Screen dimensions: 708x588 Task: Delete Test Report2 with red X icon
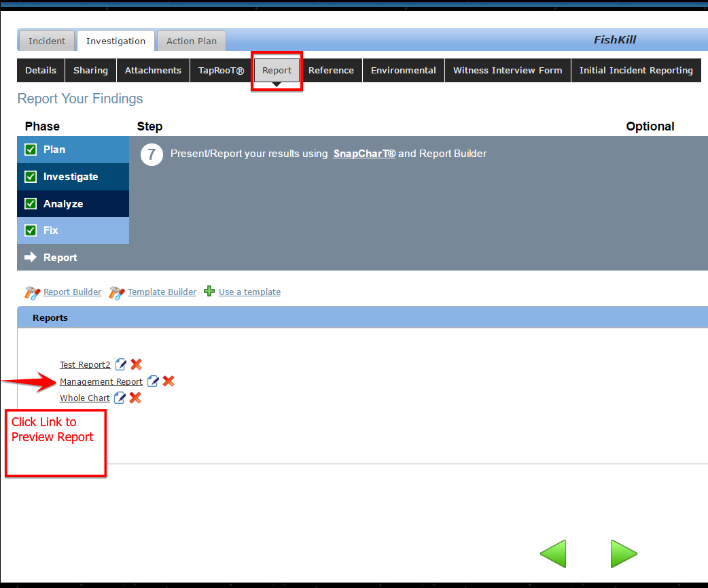[x=136, y=364]
